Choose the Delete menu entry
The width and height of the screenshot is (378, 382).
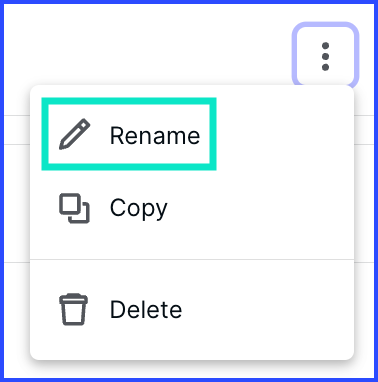(x=192, y=309)
